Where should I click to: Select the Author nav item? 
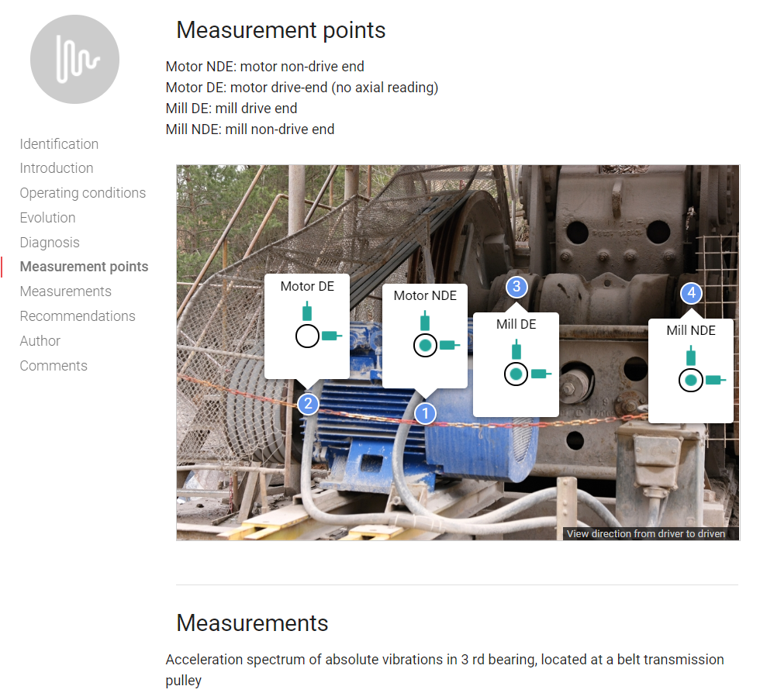click(x=40, y=340)
